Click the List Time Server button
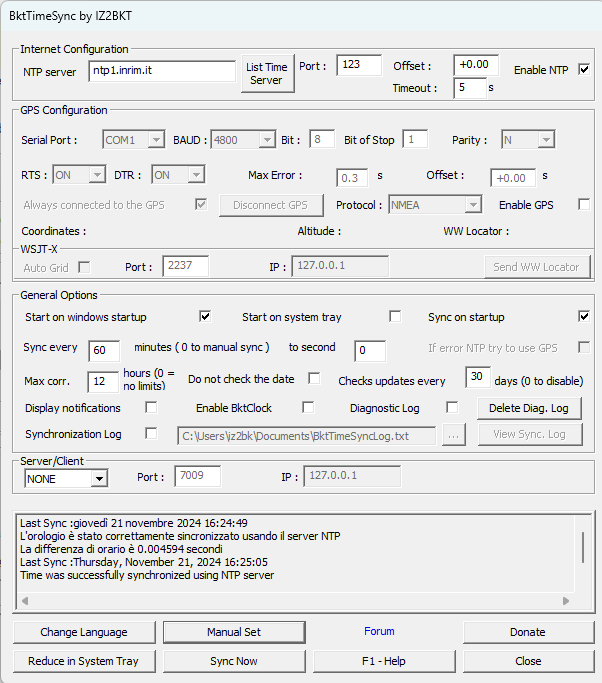 pos(267,74)
